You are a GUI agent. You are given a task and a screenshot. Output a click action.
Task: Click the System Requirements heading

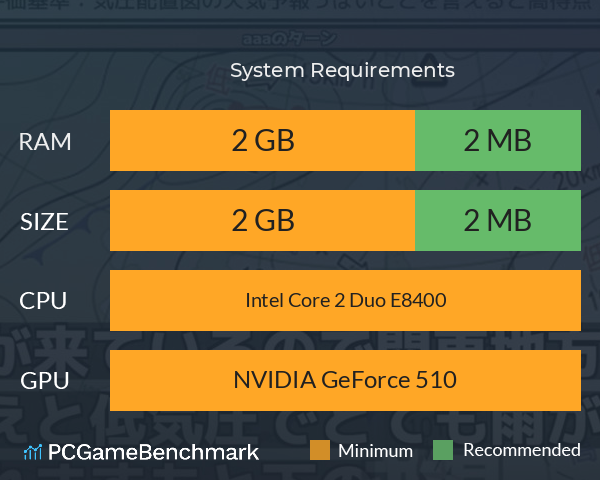click(x=342, y=70)
